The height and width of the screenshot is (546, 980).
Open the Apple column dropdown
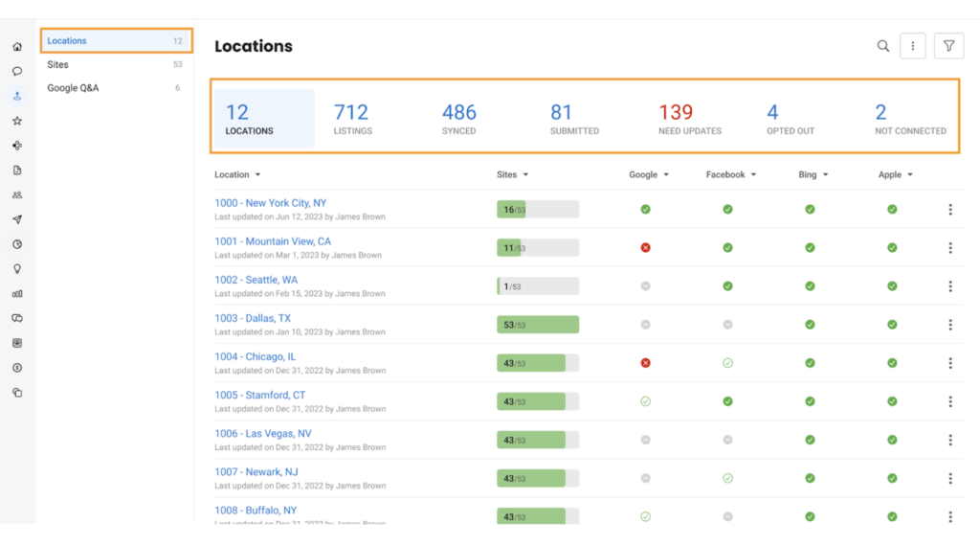point(896,174)
